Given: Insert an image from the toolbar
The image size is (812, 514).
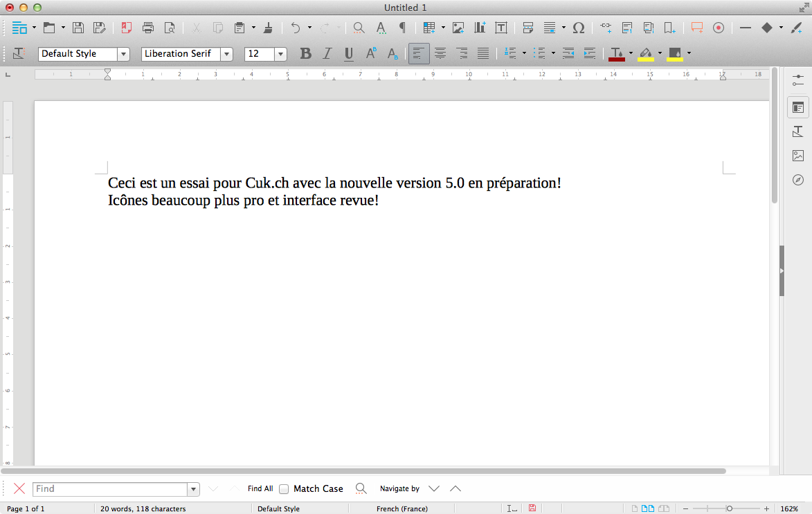Looking at the screenshot, I should coord(458,28).
